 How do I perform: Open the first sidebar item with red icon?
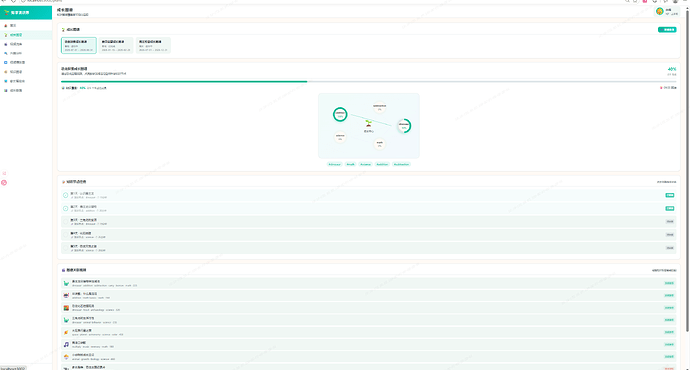(x=26, y=26)
